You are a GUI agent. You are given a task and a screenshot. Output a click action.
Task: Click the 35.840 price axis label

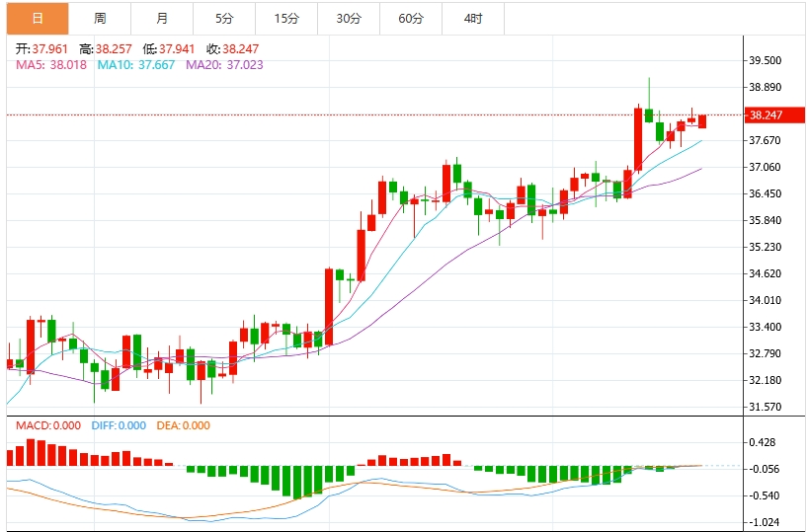766,220
